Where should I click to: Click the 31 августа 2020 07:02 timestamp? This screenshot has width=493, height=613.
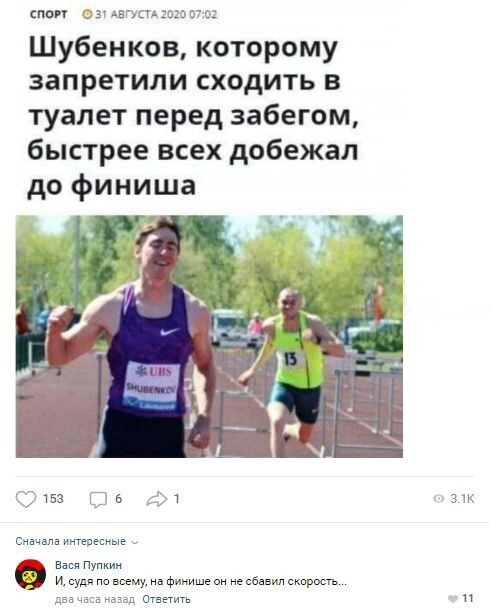(156, 14)
